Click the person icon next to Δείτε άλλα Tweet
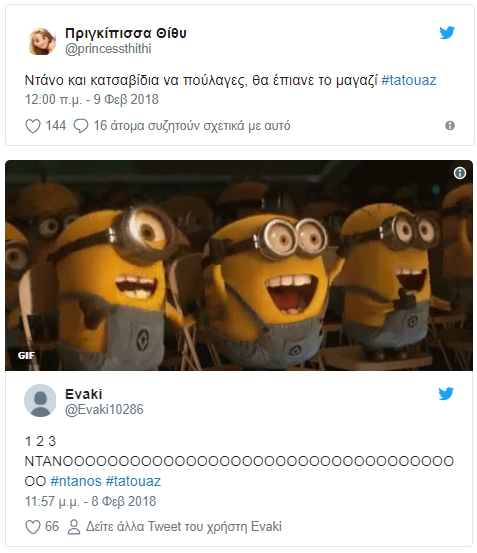This screenshot has width=477, height=553. point(74,527)
